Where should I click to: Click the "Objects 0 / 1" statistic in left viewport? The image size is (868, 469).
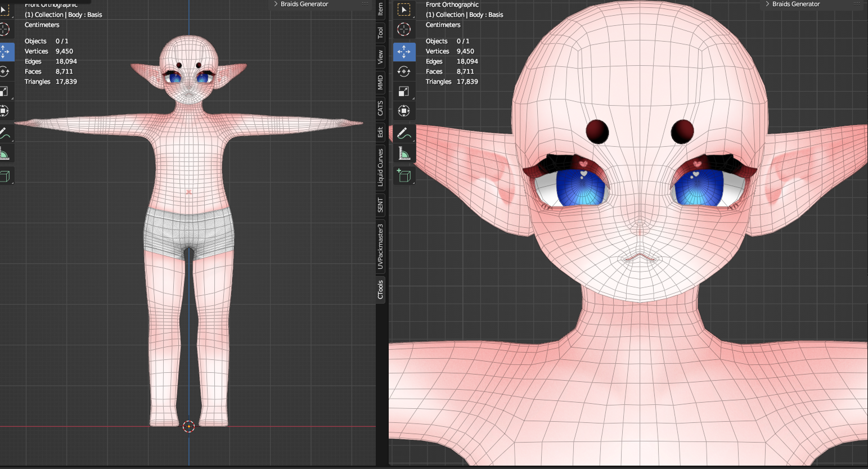[47, 41]
